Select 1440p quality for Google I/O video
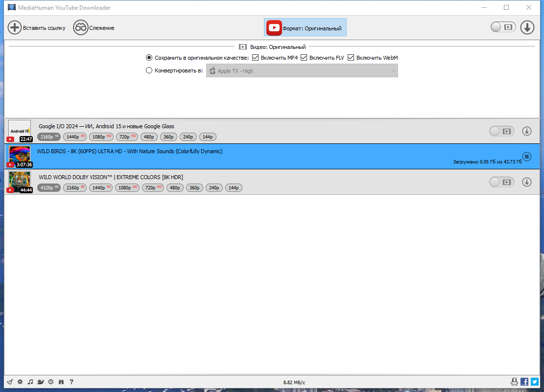 (75, 137)
